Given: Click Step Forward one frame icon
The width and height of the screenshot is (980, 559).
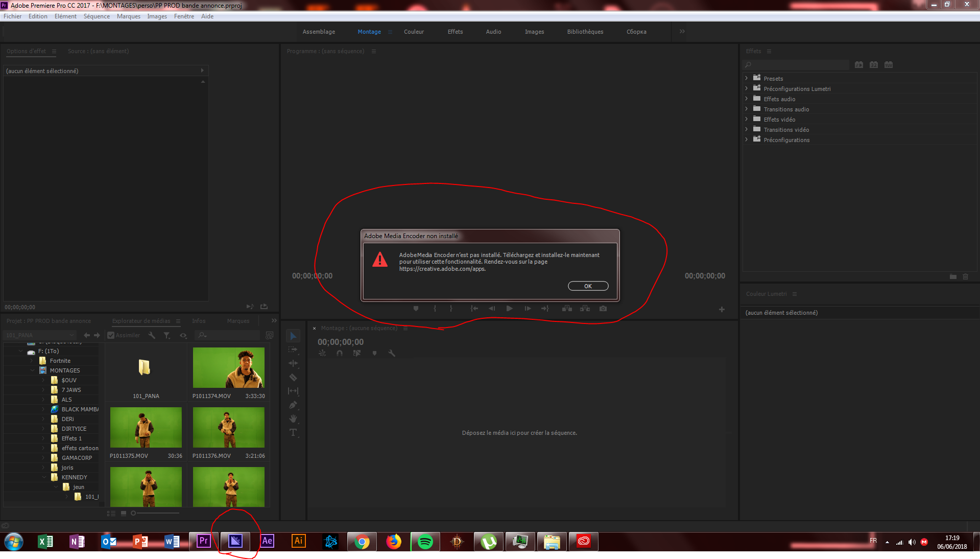Looking at the screenshot, I should tap(528, 309).
